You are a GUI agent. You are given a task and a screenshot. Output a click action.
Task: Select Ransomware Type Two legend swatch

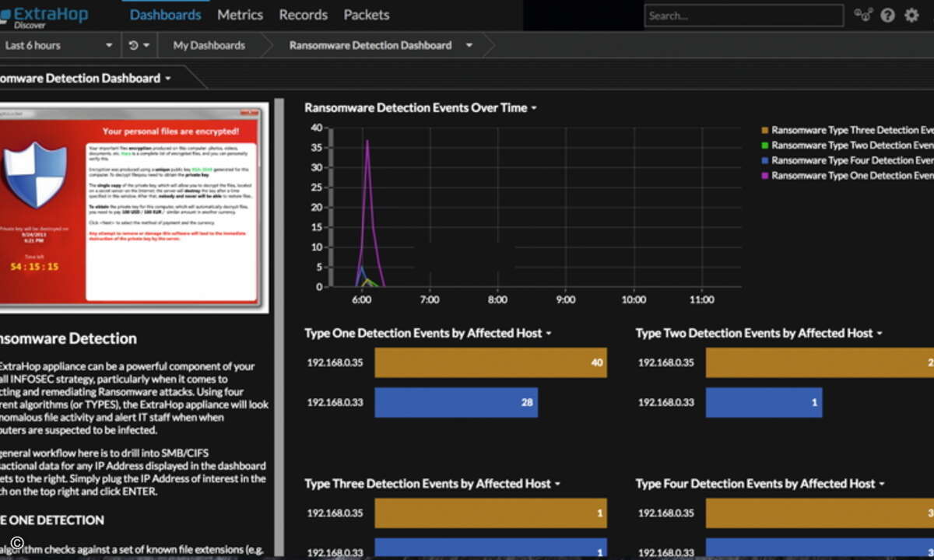pyautogui.click(x=764, y=145)
